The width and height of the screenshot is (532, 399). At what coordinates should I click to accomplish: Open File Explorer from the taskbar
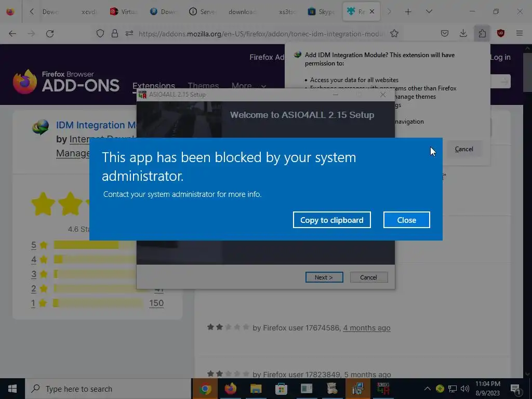(x=256, y=389)
